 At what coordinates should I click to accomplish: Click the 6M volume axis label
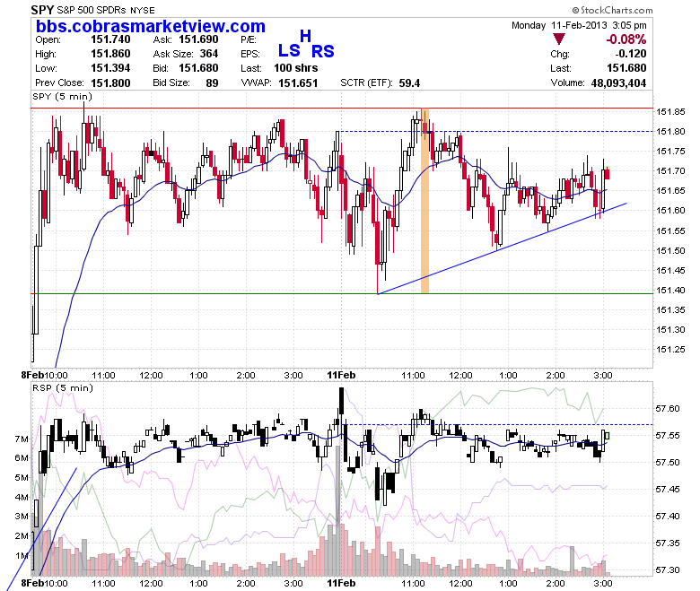22,457
